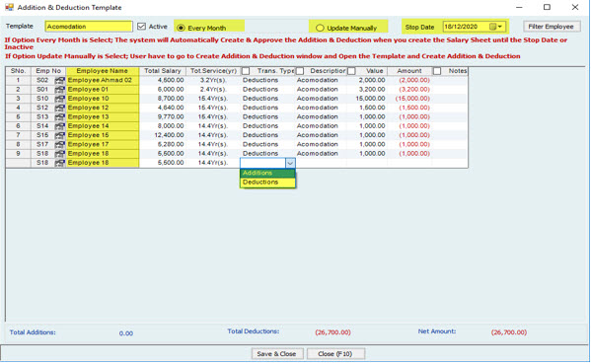The image size is (591, 364).
Task: Click Deductions type cell for Employee 10
Action: [267, 99]
